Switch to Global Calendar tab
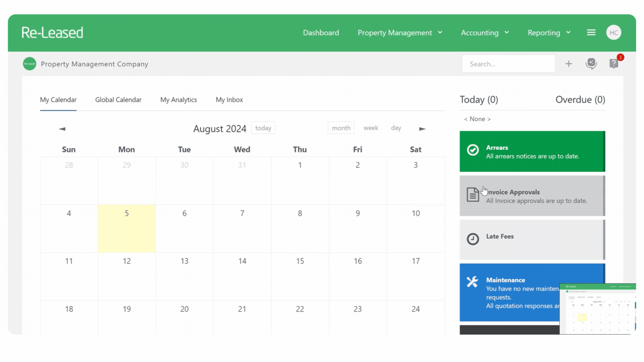Screen dimensions: 644x362 pos(118,100)
